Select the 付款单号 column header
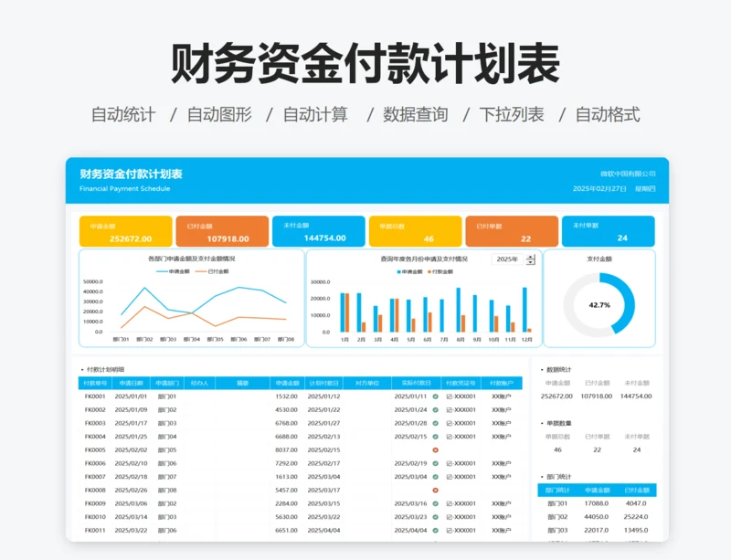 (x=95, y=383)
